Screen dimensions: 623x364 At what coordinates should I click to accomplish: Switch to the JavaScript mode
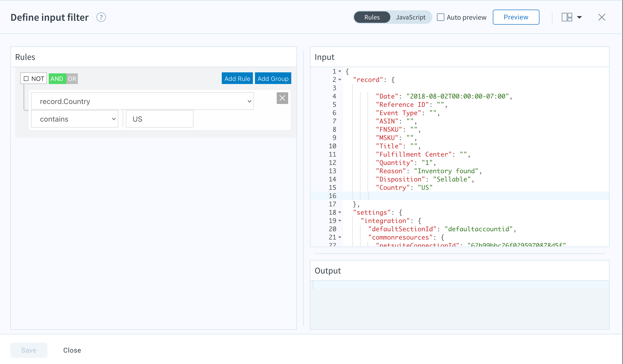click(x=411, y=17)
